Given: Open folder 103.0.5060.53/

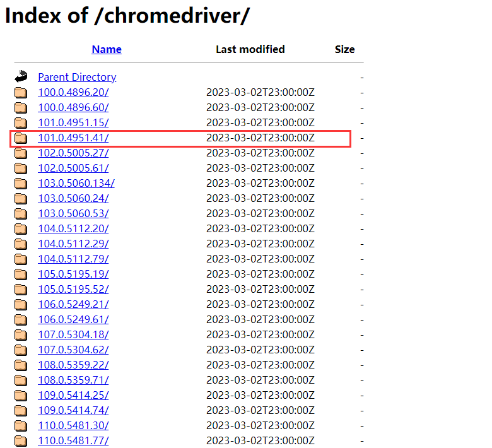Looking at the screenshot, I should (x=73, y=213).
